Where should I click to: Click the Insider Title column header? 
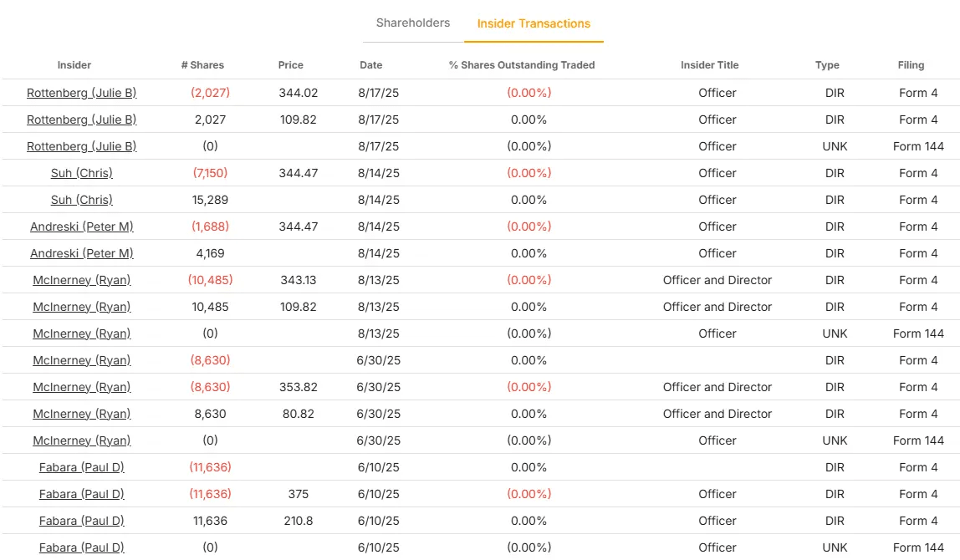coord(710,65)
